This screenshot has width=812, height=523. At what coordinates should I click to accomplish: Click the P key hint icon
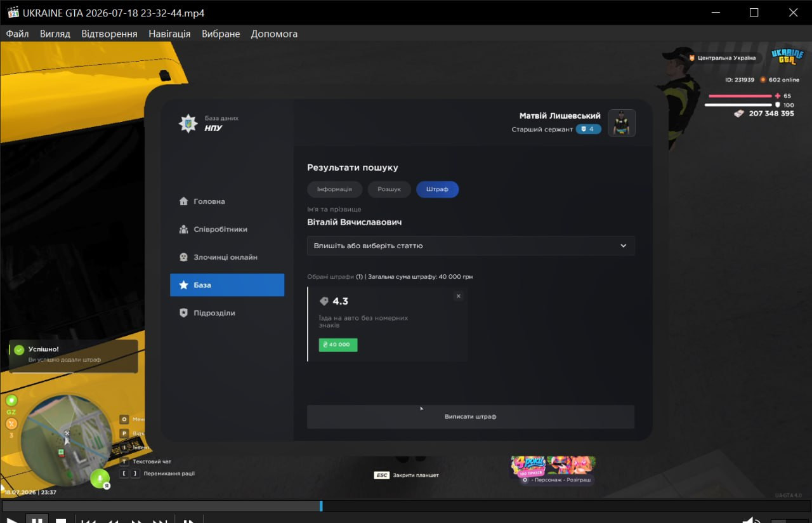click(124, 433)
